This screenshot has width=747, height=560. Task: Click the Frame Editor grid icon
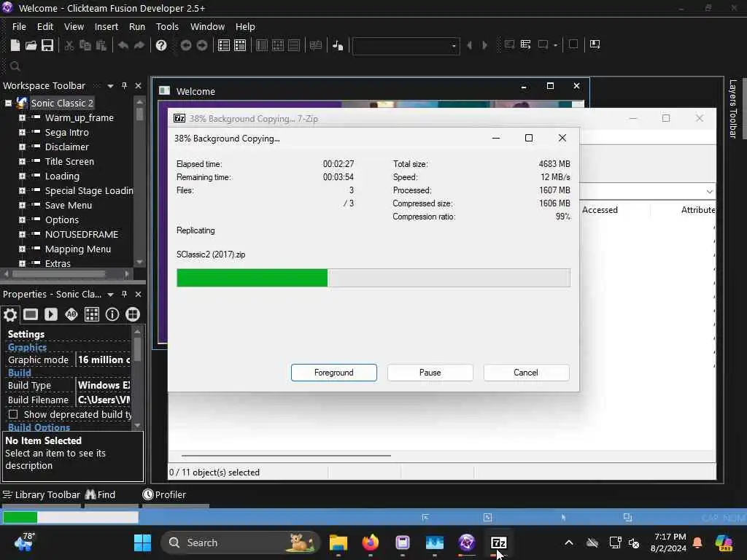(x=240, y=45)
